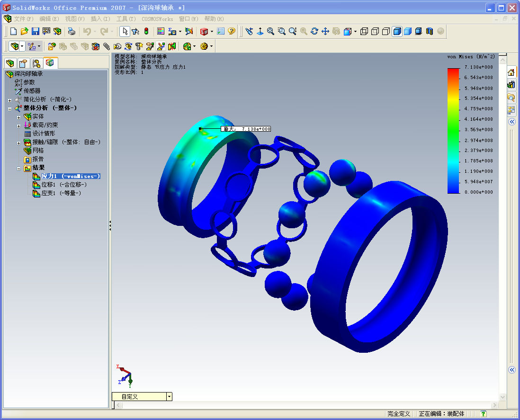
Task: Toggle the selection filter toolbar icon
Action: click(x=135, y=32)
